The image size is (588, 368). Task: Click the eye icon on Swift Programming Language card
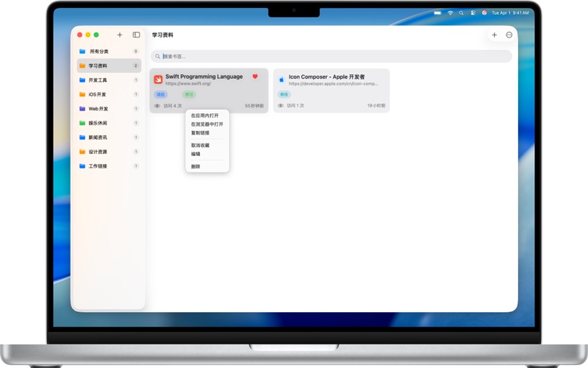click(157, 106)
